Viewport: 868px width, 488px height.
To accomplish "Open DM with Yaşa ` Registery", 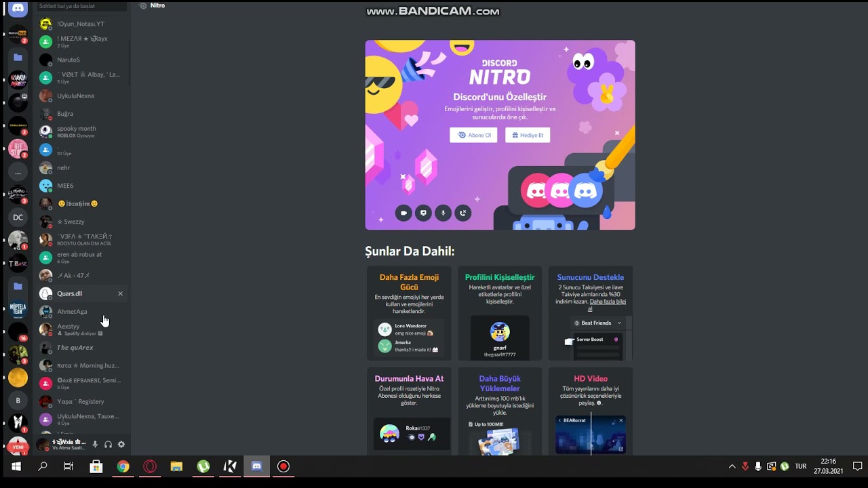I will (81, 401).
